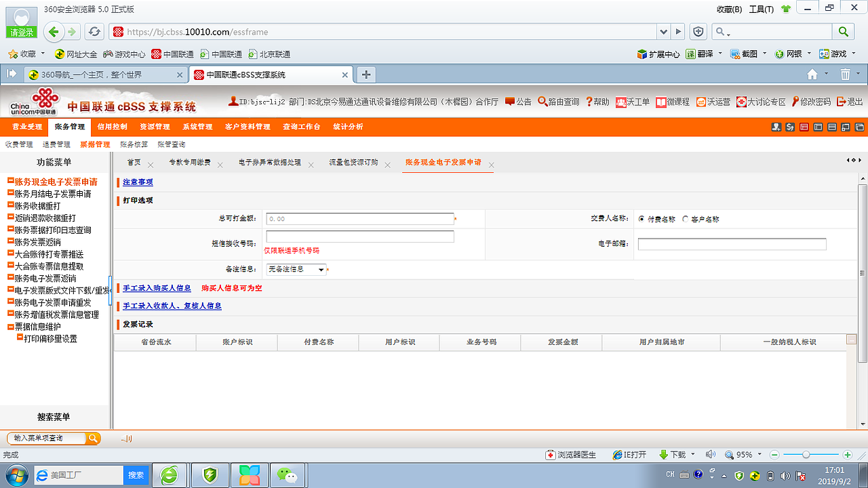Screen dimensions: 868x488
Task: Click 手工录入购买人信息 link
Action: coord(157,288)
